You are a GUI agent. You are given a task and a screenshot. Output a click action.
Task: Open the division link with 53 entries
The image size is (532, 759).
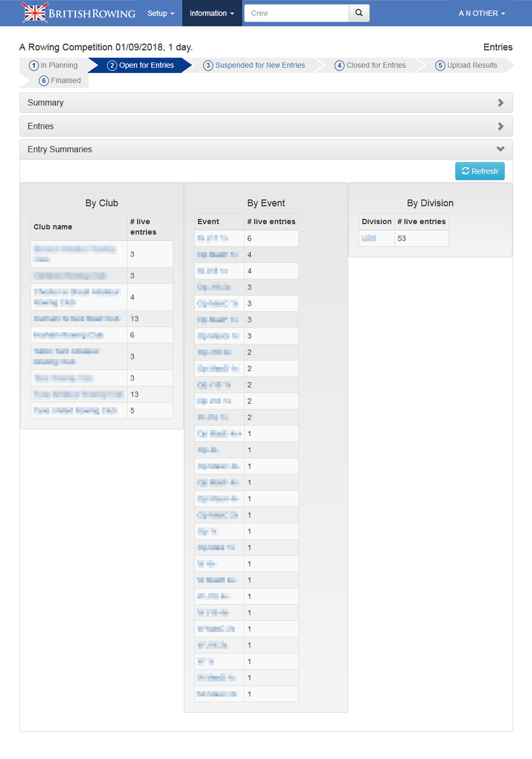click(x=368, y=238)
